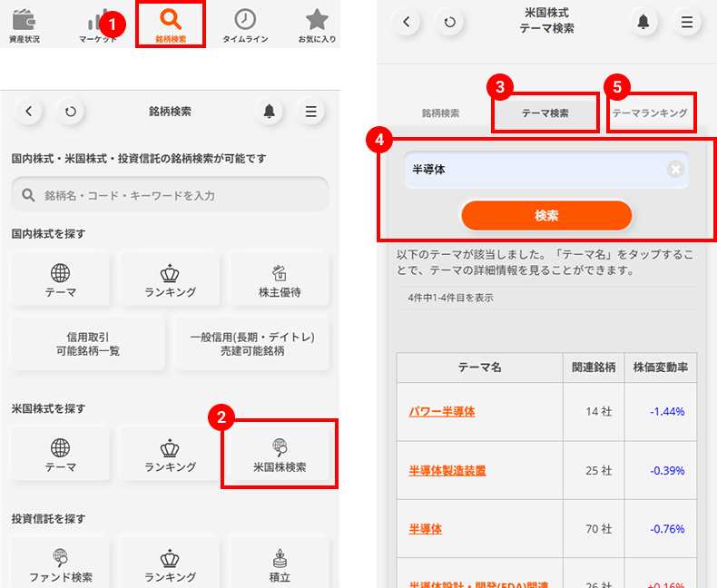
Task: Open hamburger menu on テーマ検索 screen
Action: [687, 22]
